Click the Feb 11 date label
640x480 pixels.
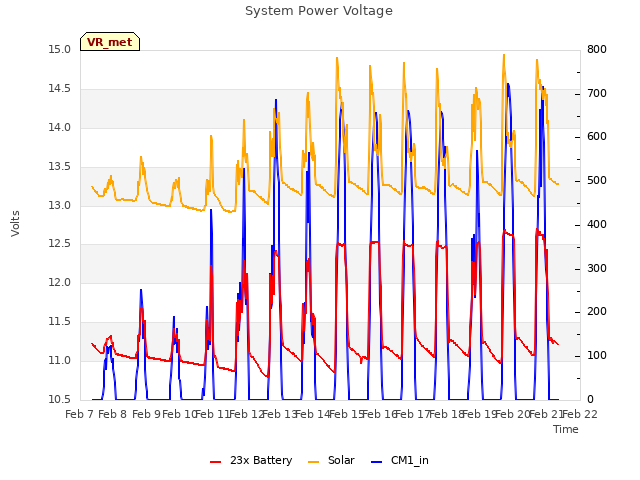(213, 414)
